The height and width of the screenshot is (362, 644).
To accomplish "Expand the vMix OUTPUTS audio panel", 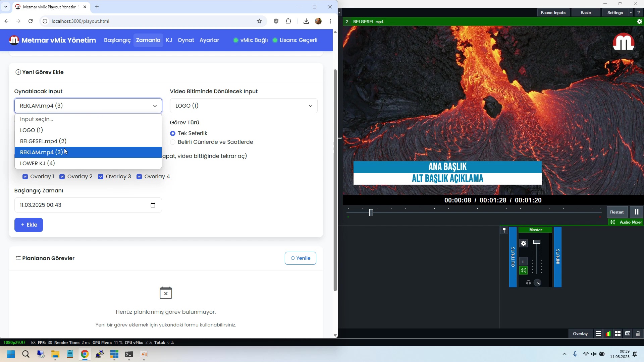I will point(513,257).
